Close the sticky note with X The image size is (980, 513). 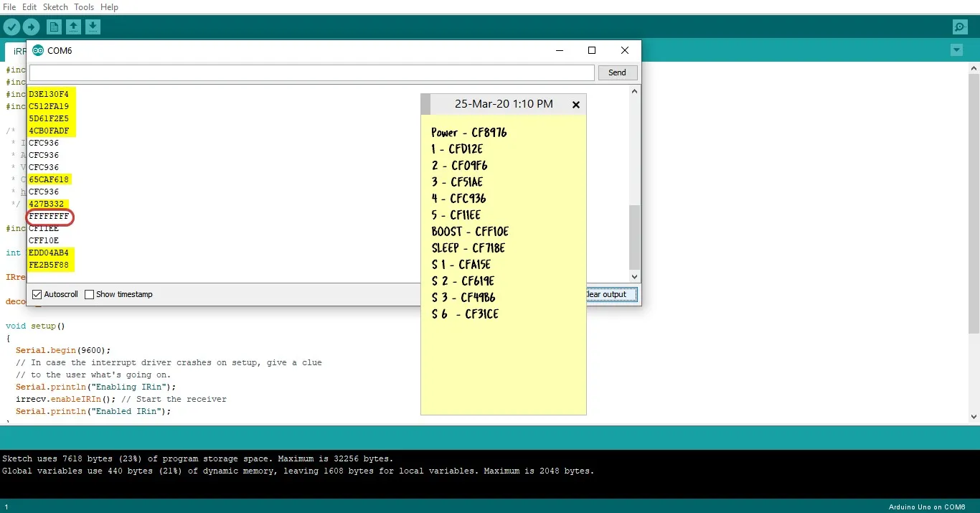click(x=575, y=105)
